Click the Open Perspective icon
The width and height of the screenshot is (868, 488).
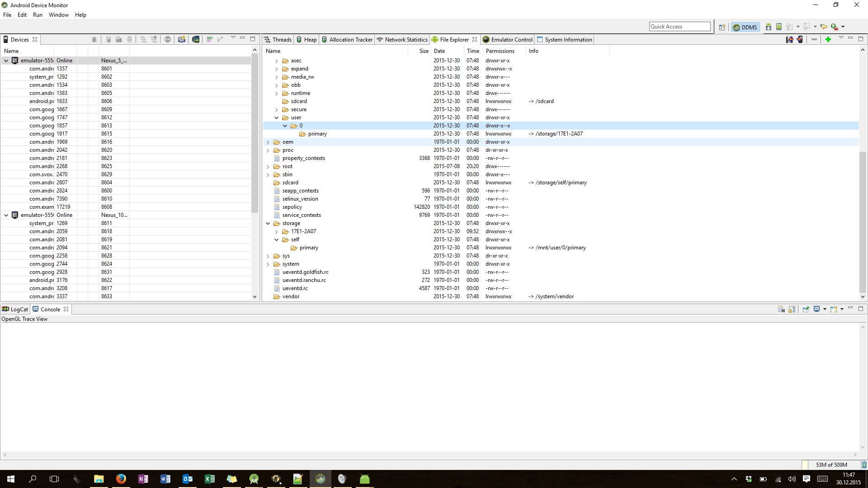[x=722, y=27]
